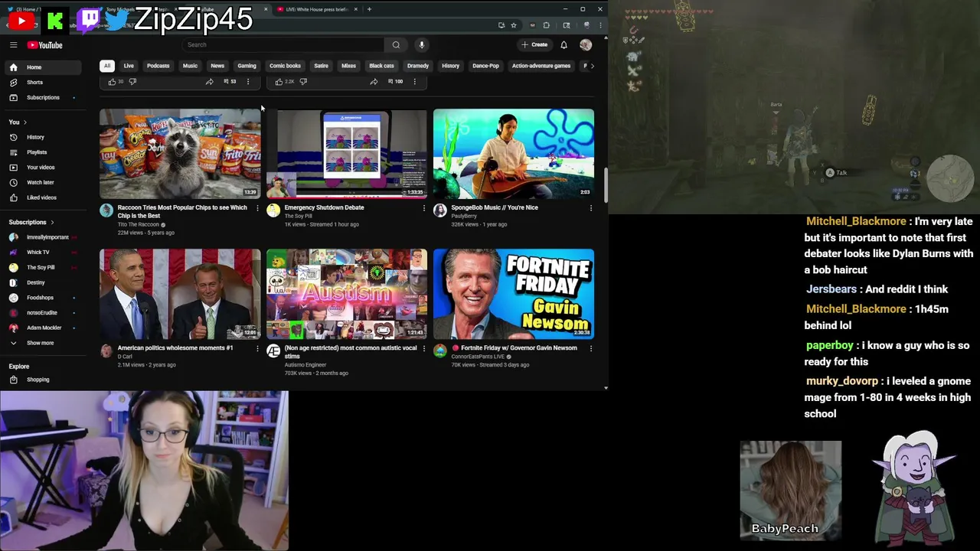
Task: Open the SpongeBob Music video thumbnail
Action: click(x=513, y=153)
